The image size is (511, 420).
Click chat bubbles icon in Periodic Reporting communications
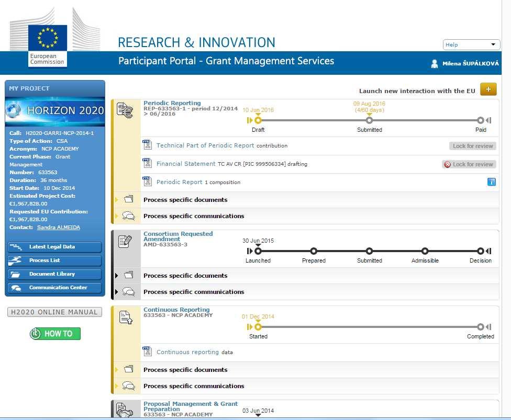pos(128,215)
